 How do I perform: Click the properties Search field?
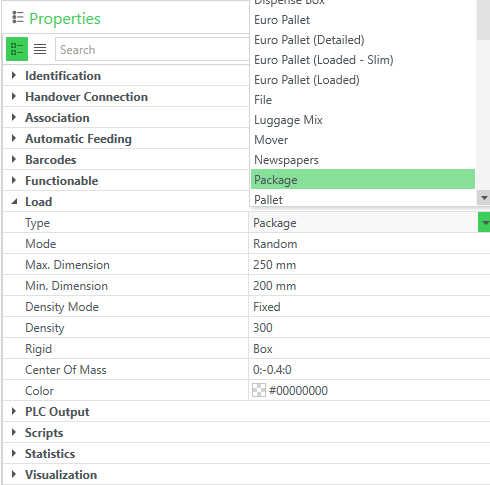coord(152,49)
